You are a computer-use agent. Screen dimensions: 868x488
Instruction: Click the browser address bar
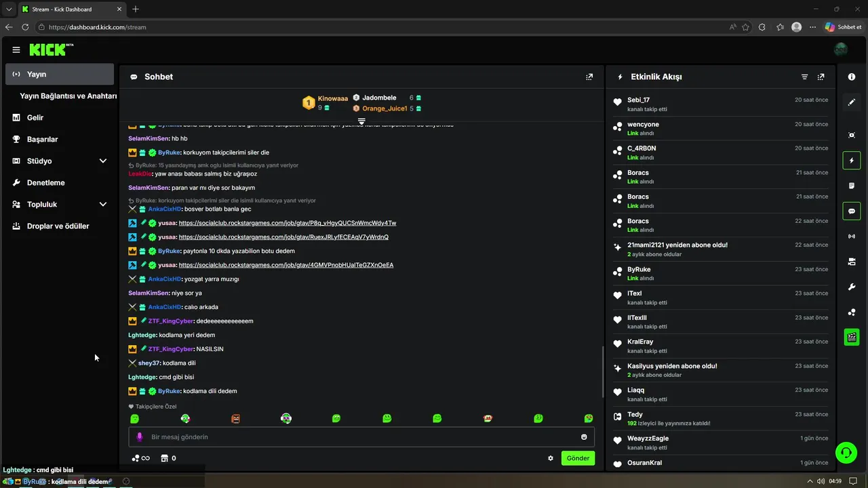point(380,27)
